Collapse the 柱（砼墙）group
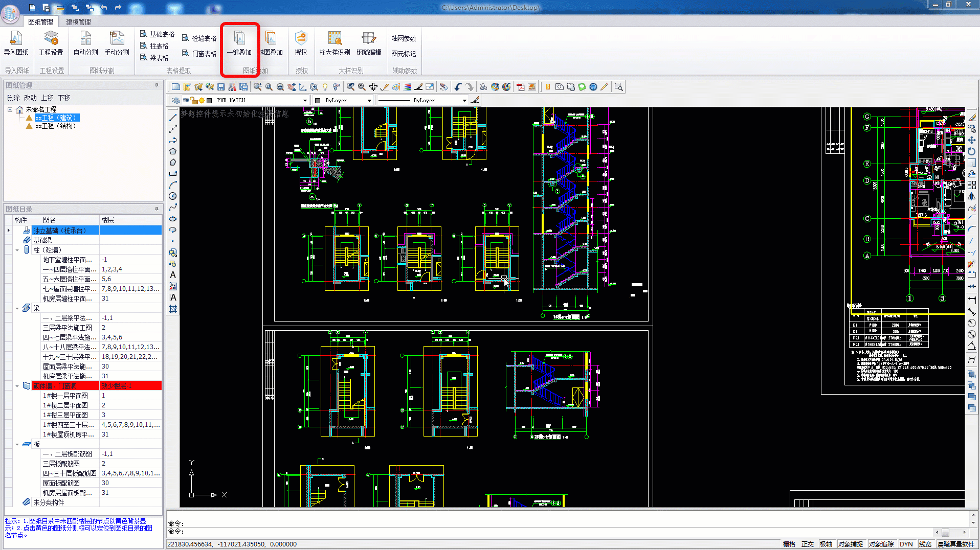Screen dimensions: 980x550 [x=17, y=250]
